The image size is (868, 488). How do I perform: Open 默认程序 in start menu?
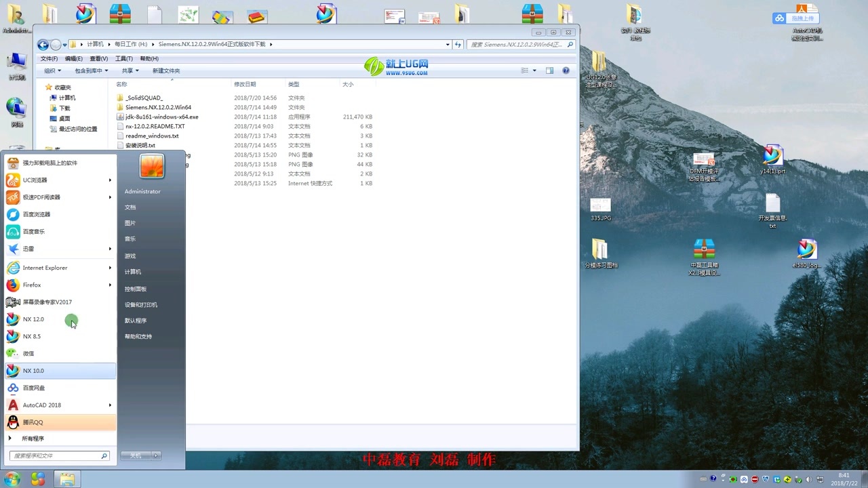coord(136,321)
